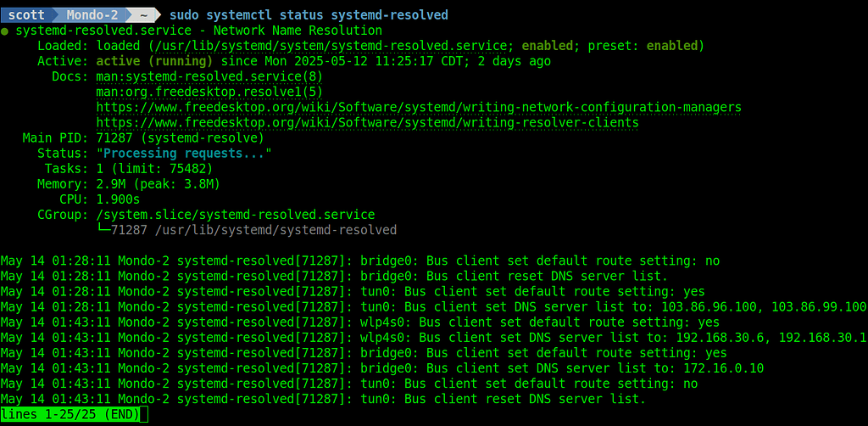868x426 pixels.
Task: Select the scott username prompt segment
Action: (26, 15)
